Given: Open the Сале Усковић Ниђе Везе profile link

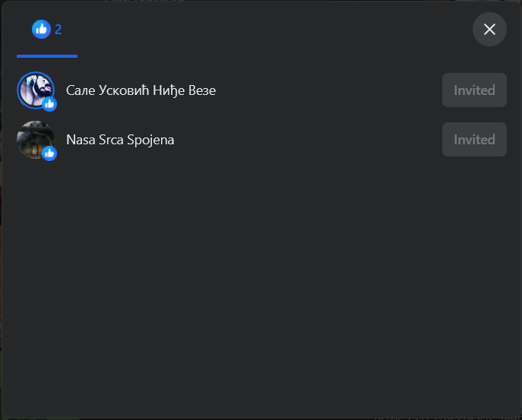Looking at the screenshot, I should (141, 90).
